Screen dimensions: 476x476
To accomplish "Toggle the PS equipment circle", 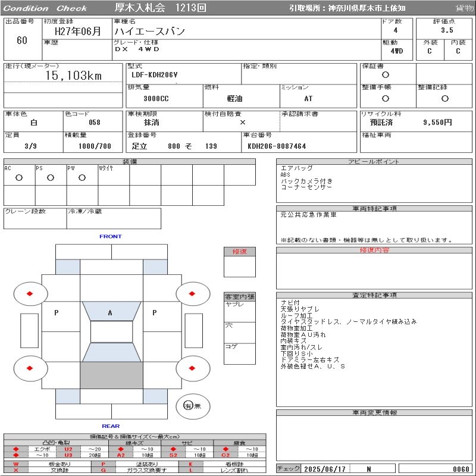I will click(51, 177).
